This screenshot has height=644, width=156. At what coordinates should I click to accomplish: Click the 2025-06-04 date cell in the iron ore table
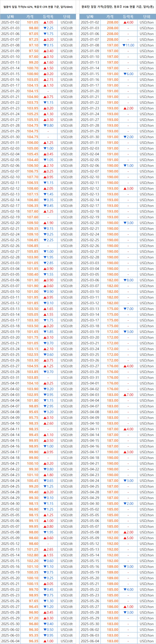click(10, 641)
